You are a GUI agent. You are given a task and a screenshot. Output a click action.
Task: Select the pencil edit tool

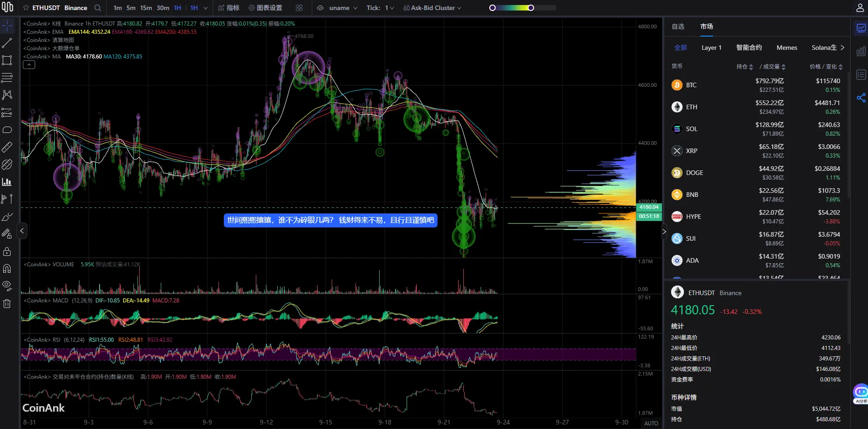pyautogui.click(x=7, y=234)
